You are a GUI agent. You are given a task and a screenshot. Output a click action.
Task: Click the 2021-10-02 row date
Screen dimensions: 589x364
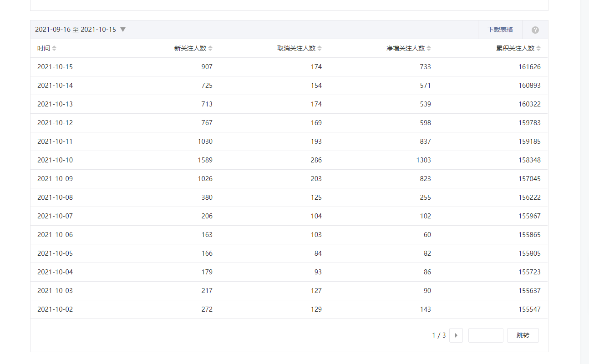point(55,309)
